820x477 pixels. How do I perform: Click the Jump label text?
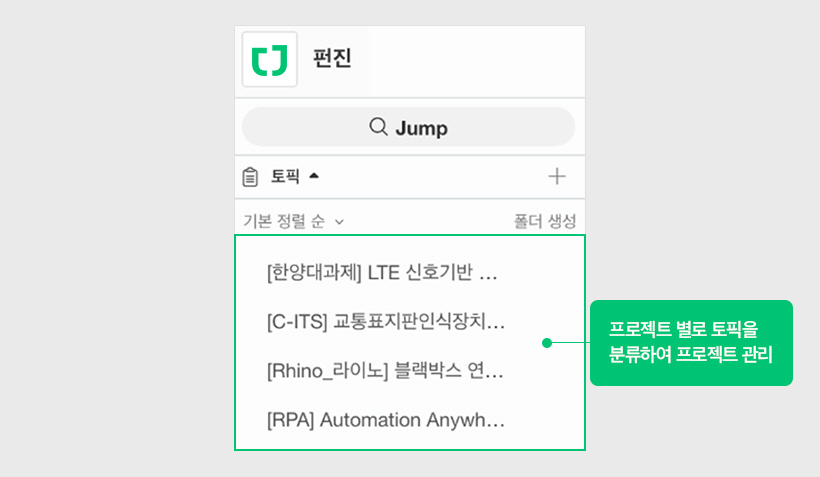422,128
